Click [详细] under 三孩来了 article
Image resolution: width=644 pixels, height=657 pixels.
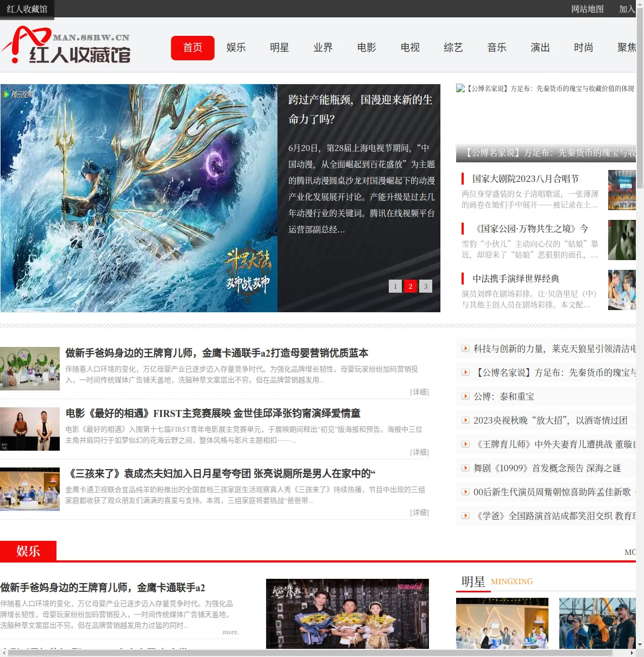coord(419,513)
